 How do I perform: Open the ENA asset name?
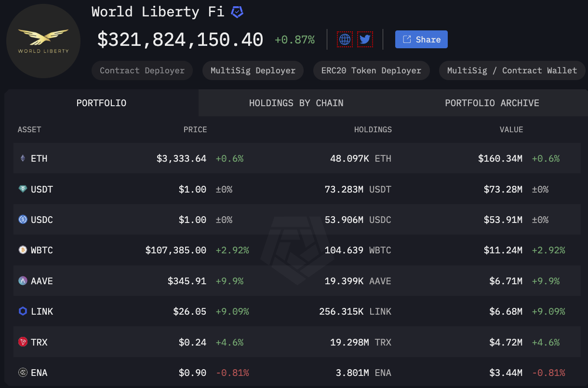point(39,373)
